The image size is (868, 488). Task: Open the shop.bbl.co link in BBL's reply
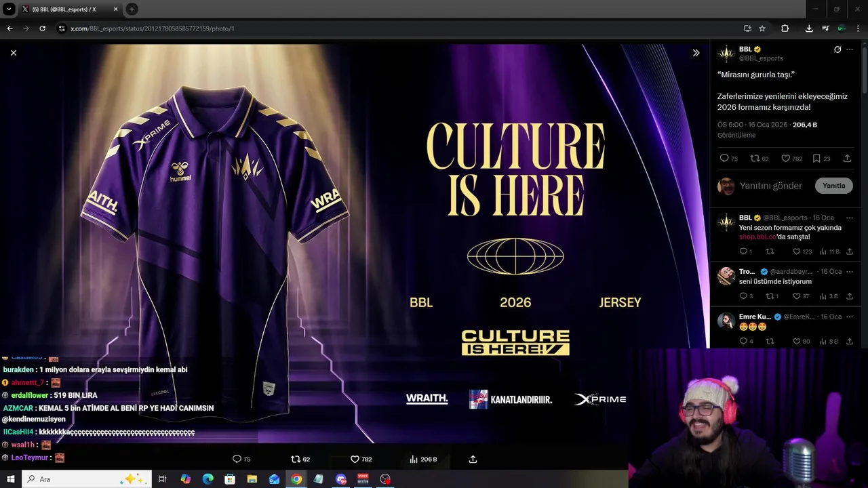(757, 237)
